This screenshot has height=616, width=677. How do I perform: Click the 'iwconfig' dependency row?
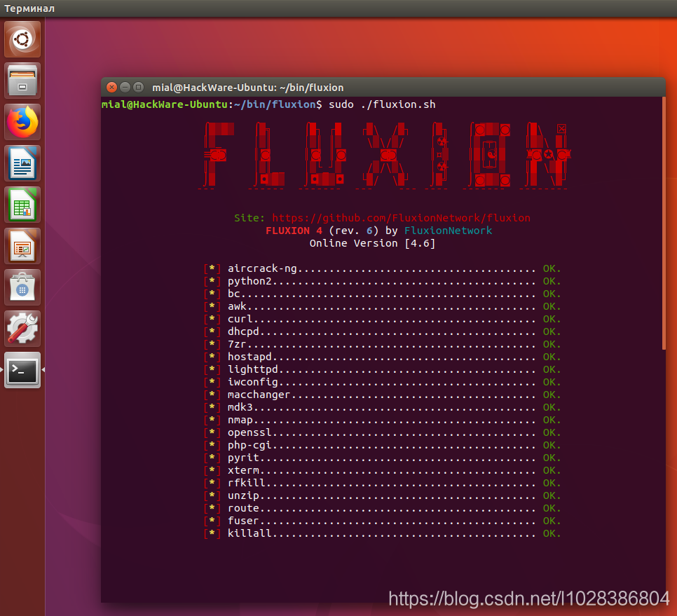pos(383,382)
